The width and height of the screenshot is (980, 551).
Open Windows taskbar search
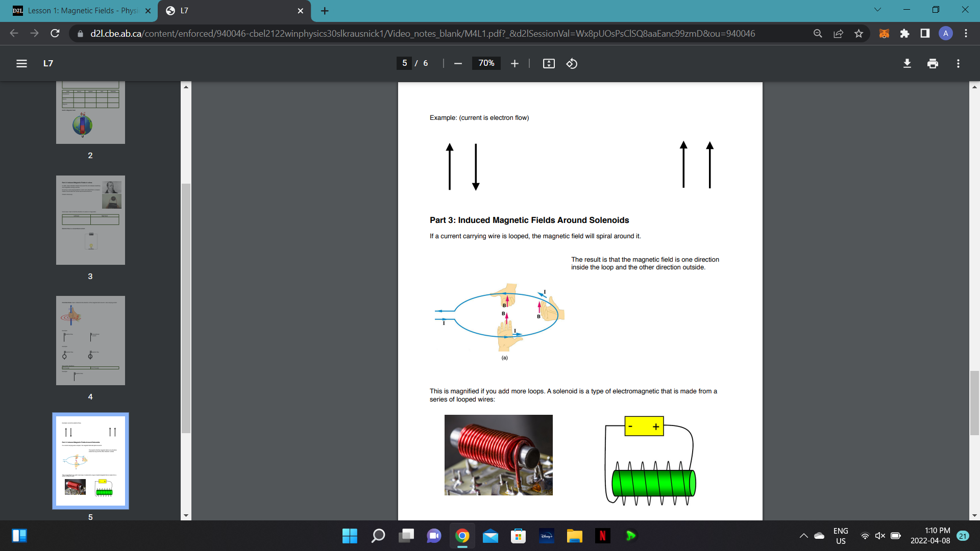[378, 536]
